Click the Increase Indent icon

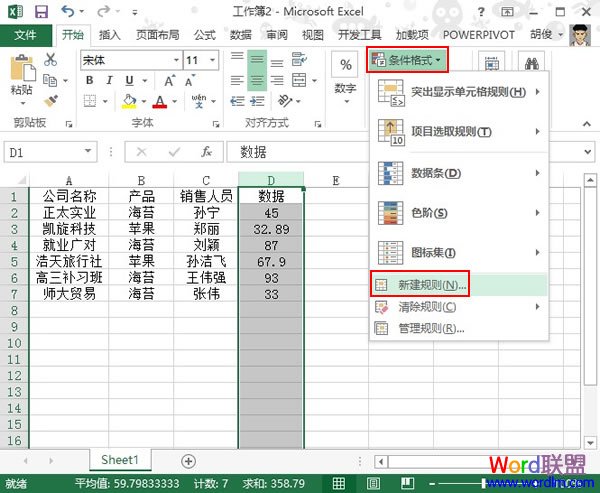point(257,101)
